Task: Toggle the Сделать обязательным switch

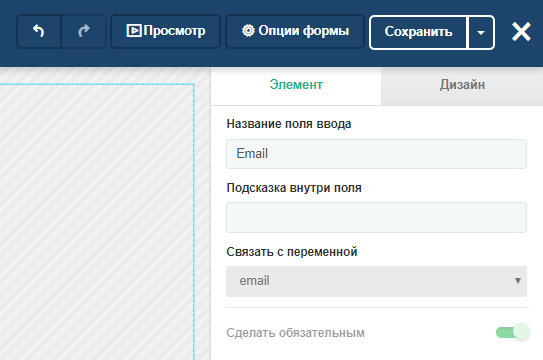Action: pos(513,332)
